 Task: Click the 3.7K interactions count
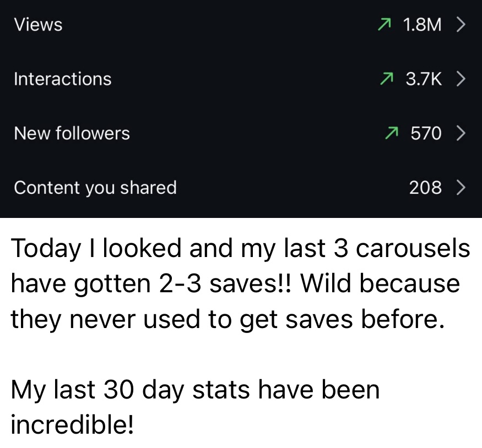click(x=424, y=79)
